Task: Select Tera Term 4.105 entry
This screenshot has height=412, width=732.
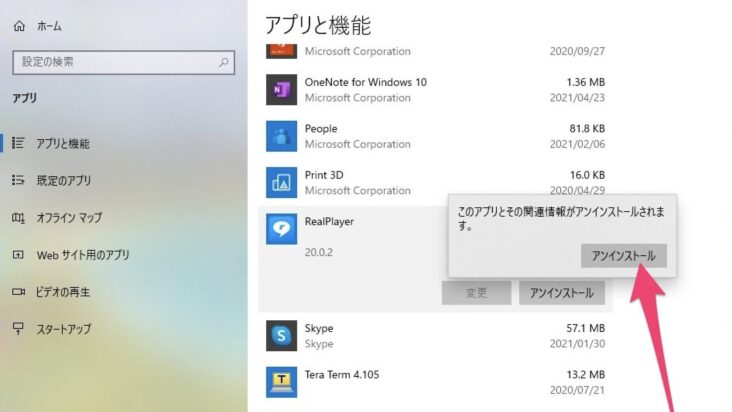Action: (342, 375)
